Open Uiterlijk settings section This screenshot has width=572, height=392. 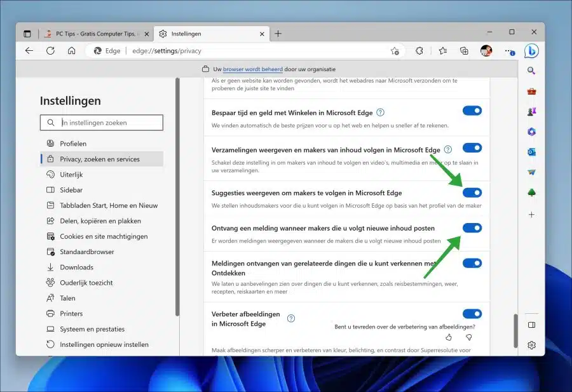click(x=102, y=174)
